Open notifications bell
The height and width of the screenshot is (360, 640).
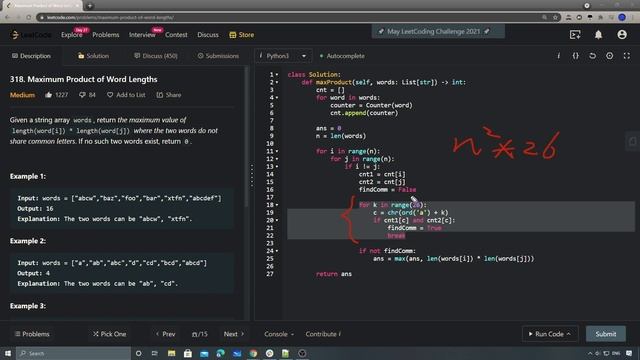(598, 35)
